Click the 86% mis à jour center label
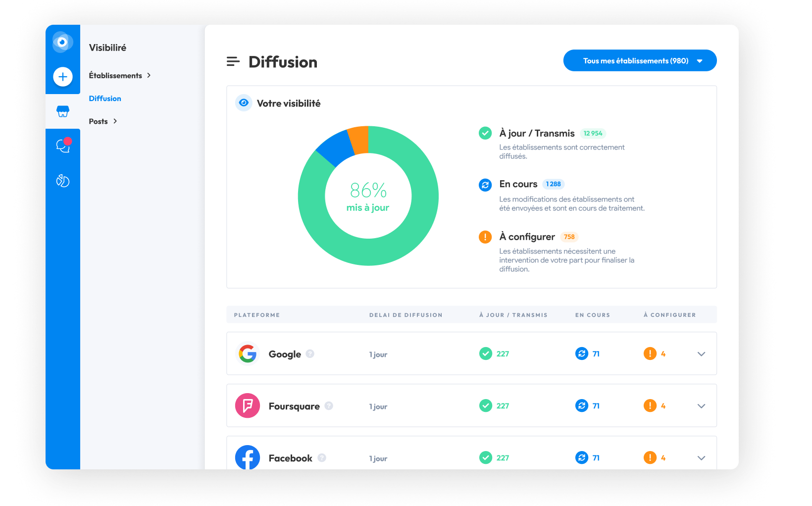The width and height of the screenshot is (812, 506). click(368, 197)
